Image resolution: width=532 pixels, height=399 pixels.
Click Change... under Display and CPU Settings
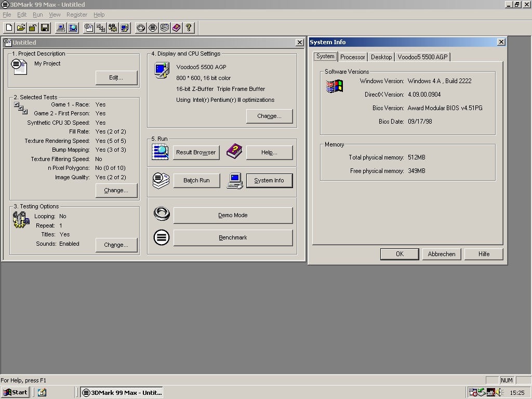click(x=269, y=116)
